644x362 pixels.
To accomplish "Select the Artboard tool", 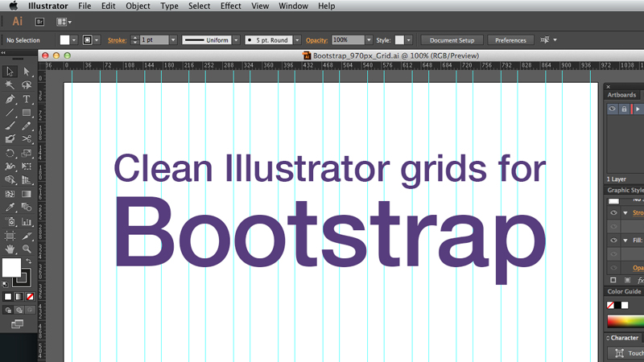I will click(10, 236).
